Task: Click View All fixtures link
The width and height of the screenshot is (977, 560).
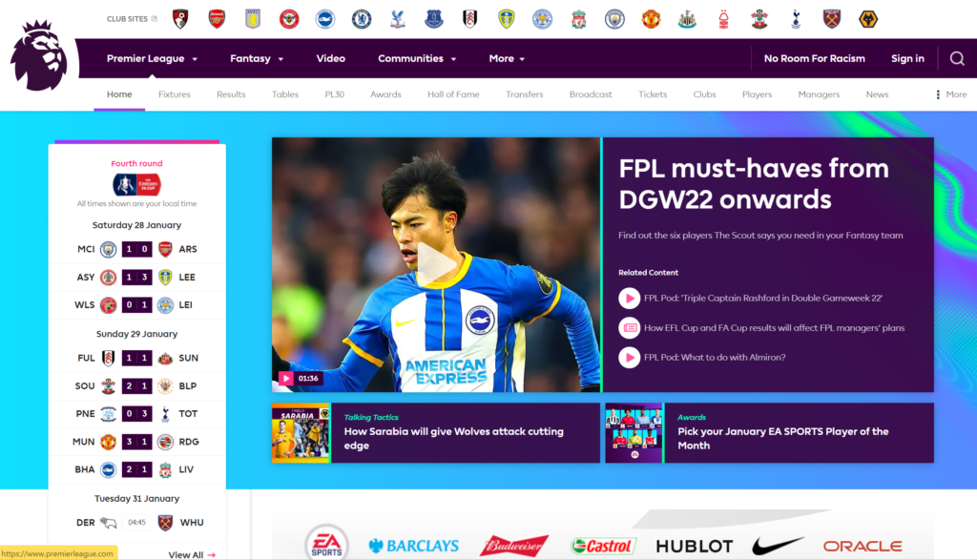Action: pyautogui.click(x=192, y=554)
